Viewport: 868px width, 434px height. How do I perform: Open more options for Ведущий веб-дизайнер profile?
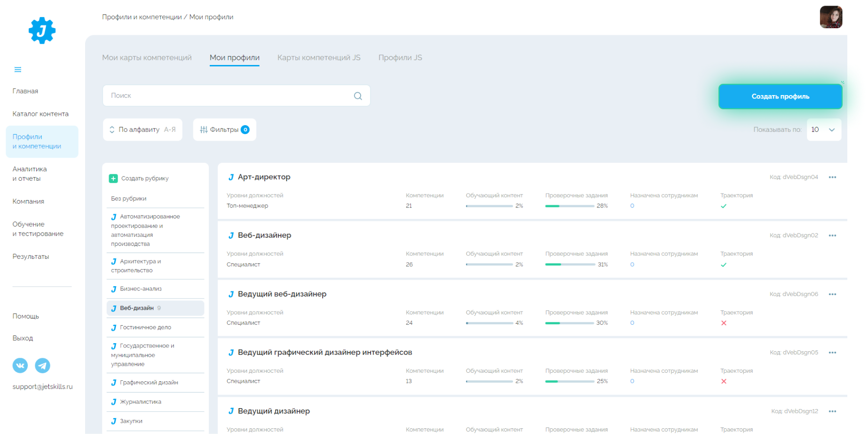tap(832, 294)
